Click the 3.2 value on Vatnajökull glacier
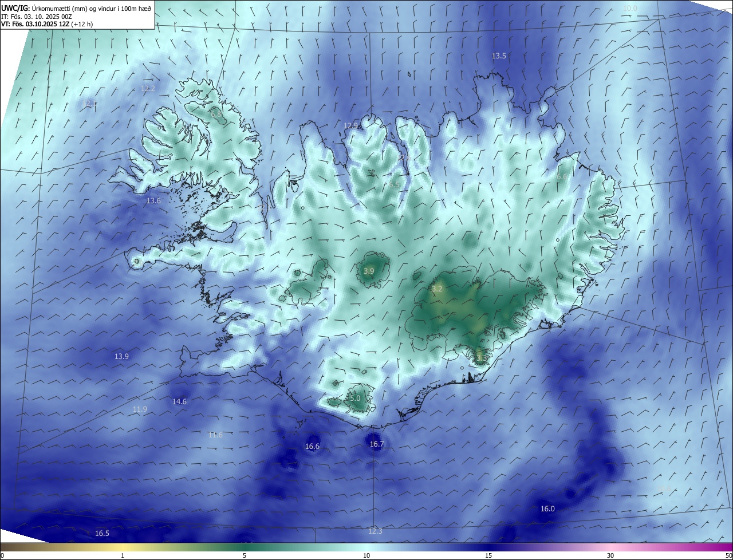This screenshot has width=733, height=560. [x=437, y=289]
